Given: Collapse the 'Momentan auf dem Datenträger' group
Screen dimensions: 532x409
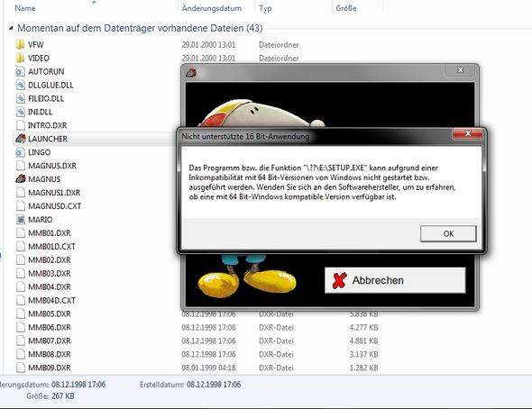Looking at the screenshot, I should tap(11, 28).
